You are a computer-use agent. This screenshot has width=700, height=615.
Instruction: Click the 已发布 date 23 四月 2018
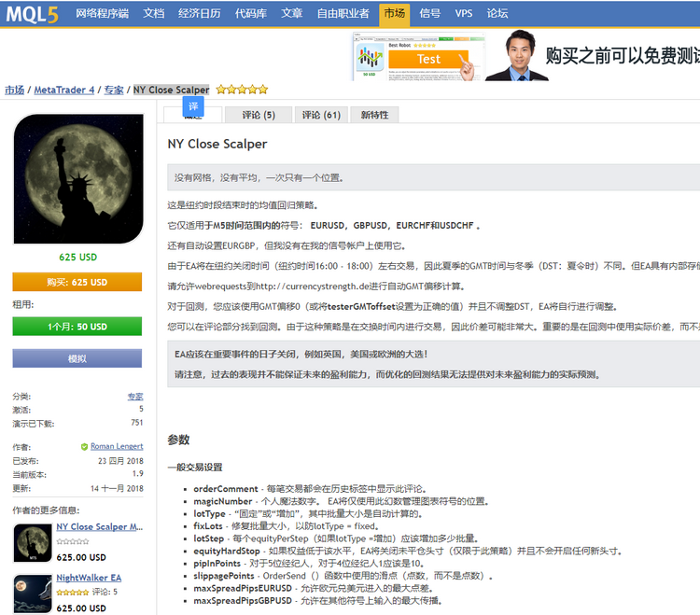point(120,461)
